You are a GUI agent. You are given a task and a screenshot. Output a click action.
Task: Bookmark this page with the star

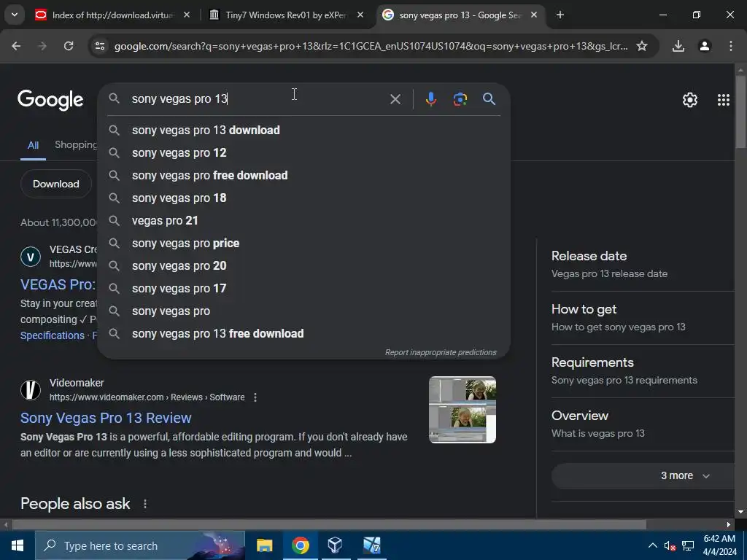[642, 46]
